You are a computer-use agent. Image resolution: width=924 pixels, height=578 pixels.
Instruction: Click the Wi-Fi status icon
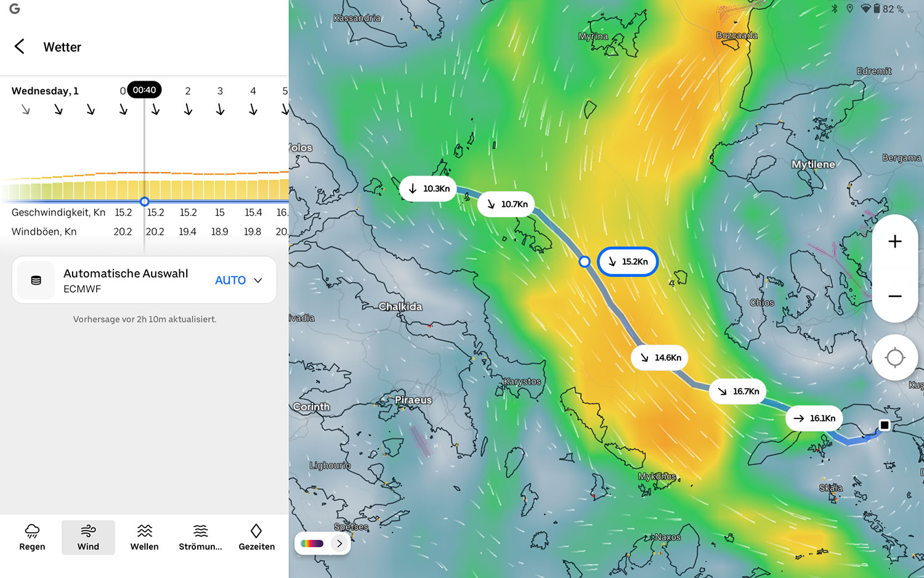click(x=866, y=9)
